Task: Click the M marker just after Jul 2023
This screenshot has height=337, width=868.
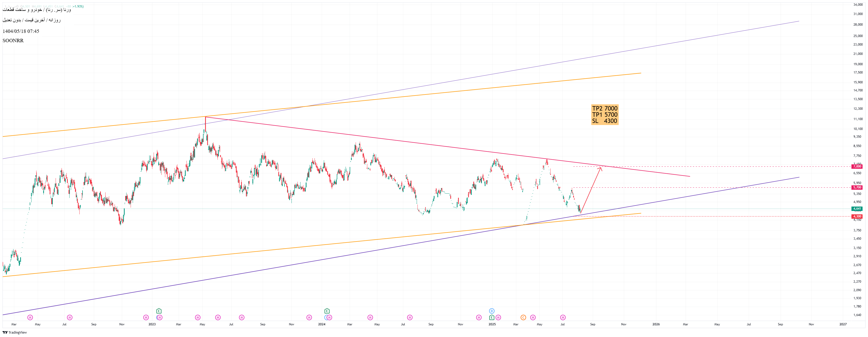Action: click(x=242, y=317)
